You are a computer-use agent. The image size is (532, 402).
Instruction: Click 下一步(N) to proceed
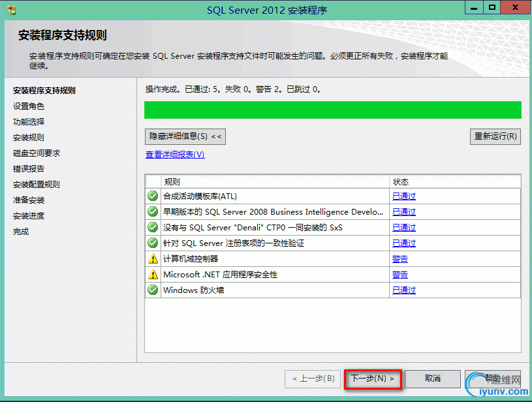(373, 379)
